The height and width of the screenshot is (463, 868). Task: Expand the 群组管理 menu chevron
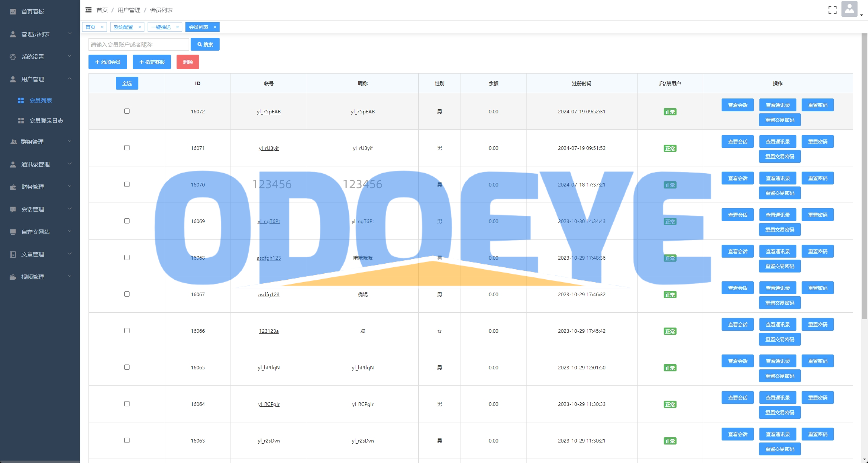coord(69,141)
